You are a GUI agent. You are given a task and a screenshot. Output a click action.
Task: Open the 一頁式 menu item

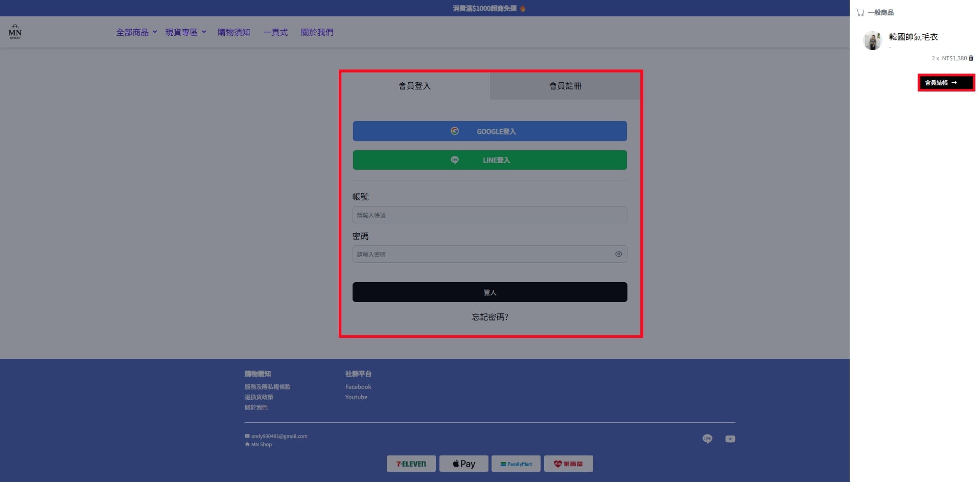pos(275,32)
